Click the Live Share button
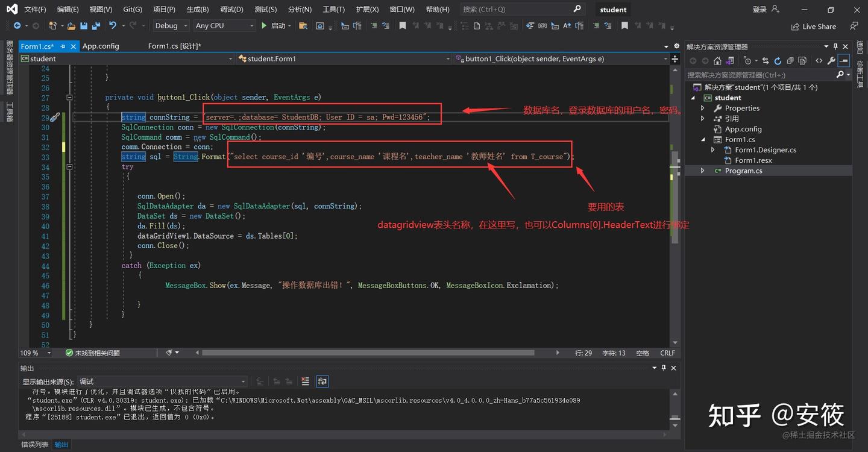The image size is (868, 452). coord(814,26)
